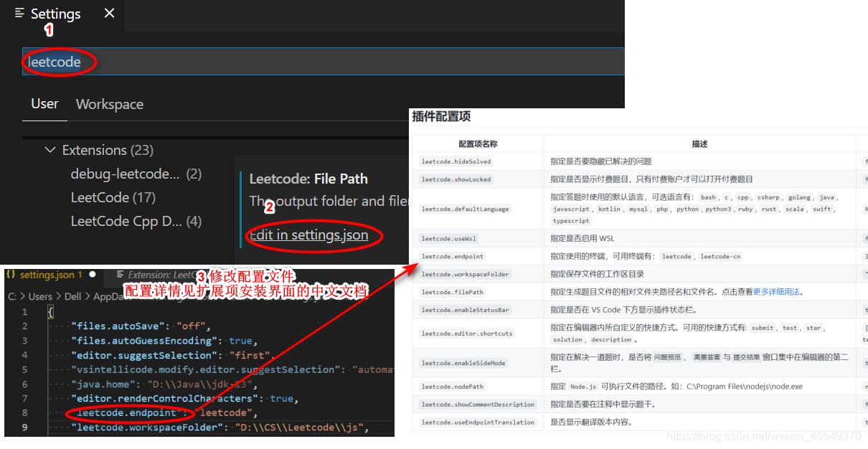This screenshot has width=868, height=449.
Task: Click the Users breadcrumb segment
Action: pyautogui.click(x=40, y=296)
